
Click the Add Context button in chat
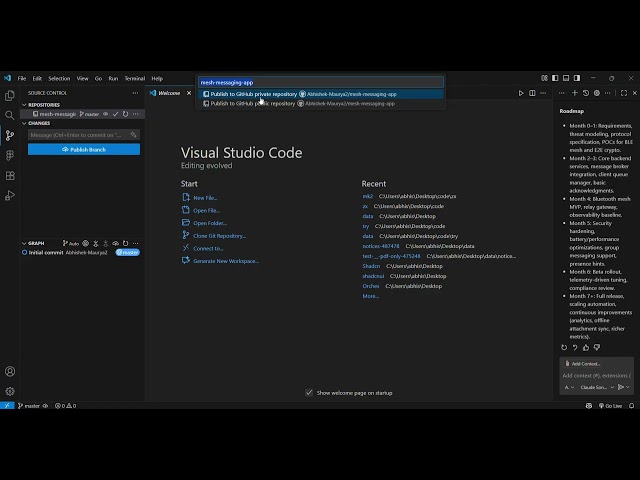click(x=582, y=364)
